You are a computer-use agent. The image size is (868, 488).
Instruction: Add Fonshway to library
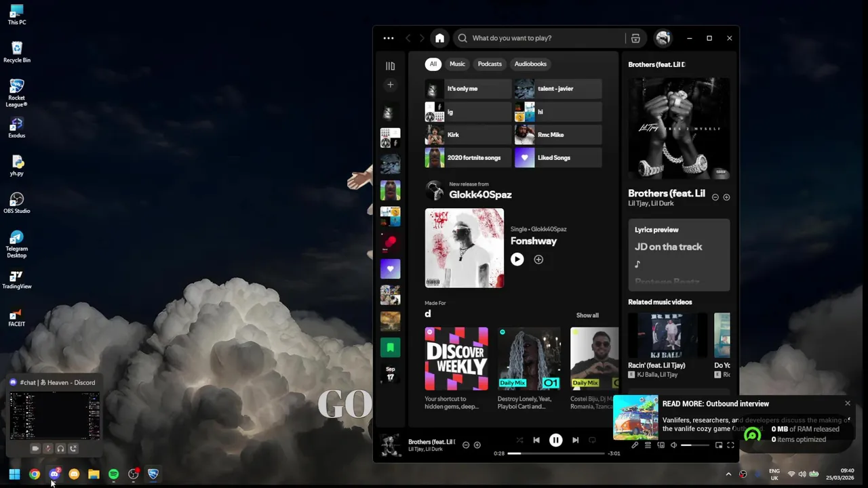pos(538,259)
